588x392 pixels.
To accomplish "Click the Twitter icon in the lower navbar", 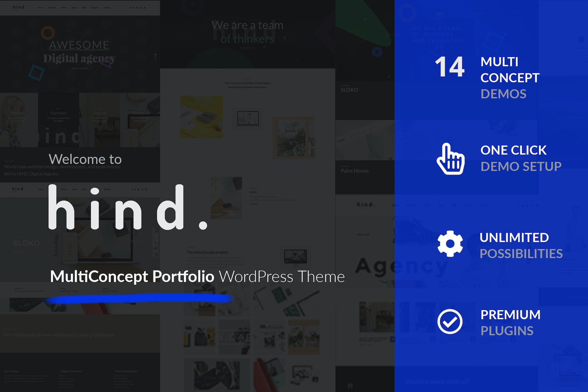I will coord(135,189).
